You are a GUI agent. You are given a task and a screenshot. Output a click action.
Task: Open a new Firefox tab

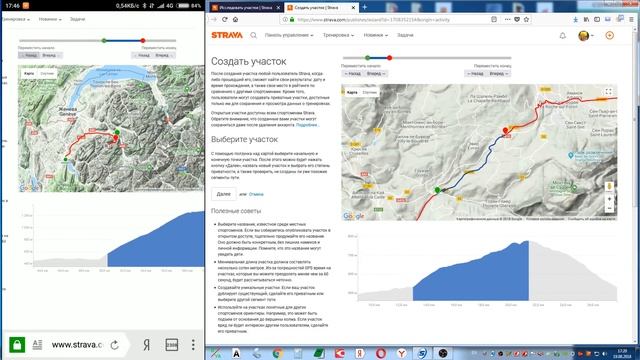364,7
